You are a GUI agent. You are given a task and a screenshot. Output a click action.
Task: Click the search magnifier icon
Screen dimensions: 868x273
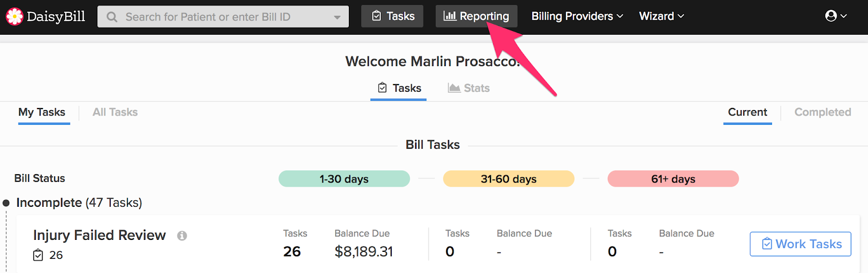(x=112, y=17)
